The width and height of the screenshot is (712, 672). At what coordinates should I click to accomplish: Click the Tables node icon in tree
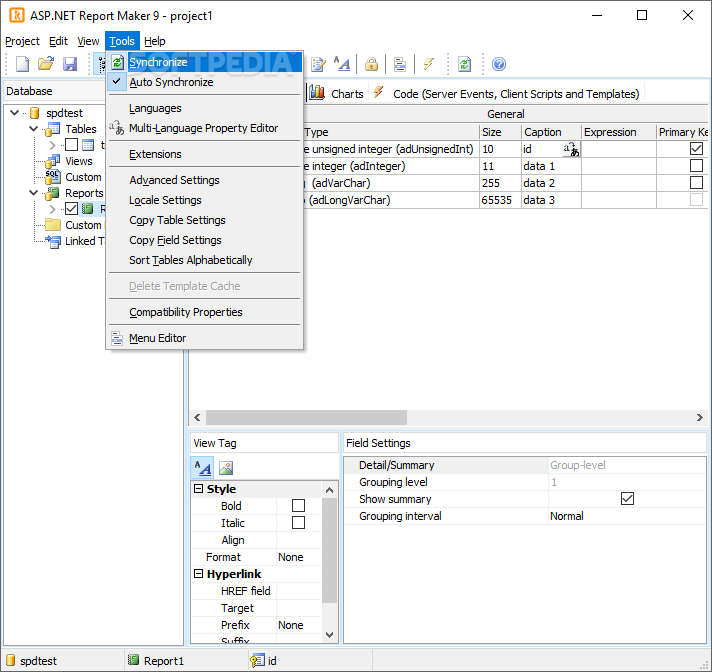click(x=52, y=129)
